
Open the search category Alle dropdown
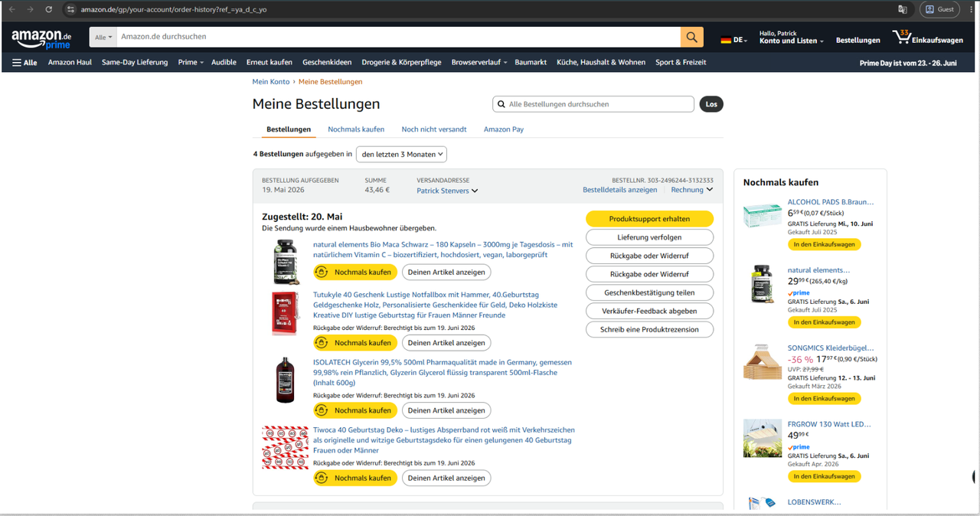point(103,37)
